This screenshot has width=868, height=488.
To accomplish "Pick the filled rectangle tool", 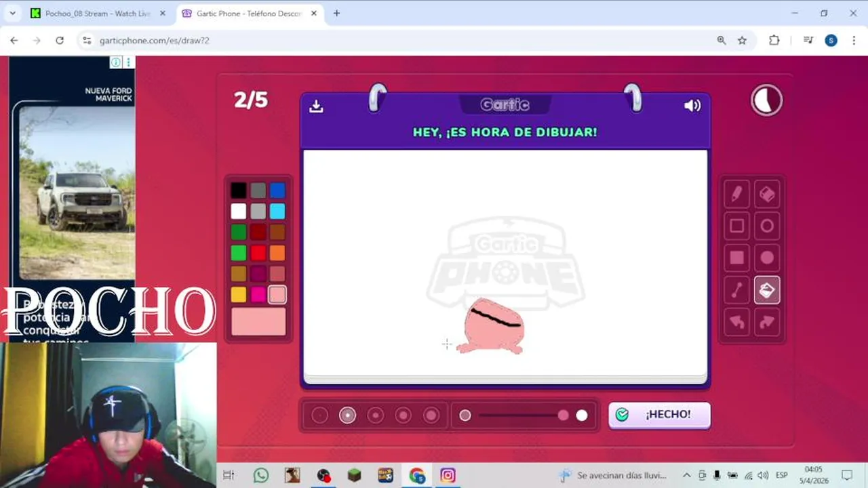I will (737, 258).
